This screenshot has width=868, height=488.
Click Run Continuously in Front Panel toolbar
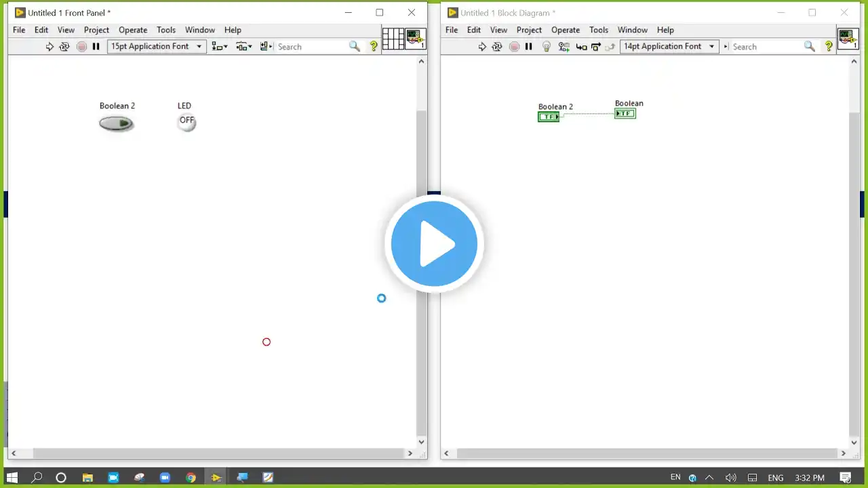tap(64, 47)
